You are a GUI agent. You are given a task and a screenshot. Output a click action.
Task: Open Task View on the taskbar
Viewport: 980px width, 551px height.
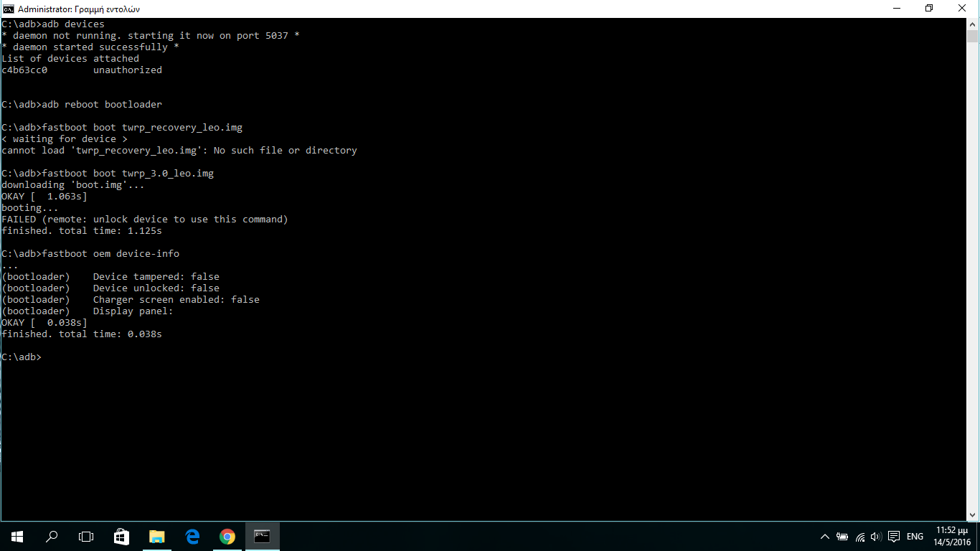tap(86, 537)
